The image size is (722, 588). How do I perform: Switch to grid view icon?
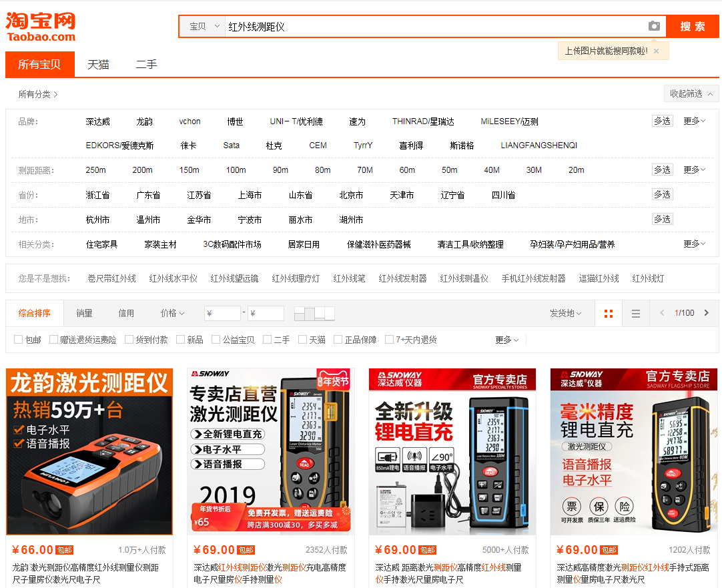point(609,314)
